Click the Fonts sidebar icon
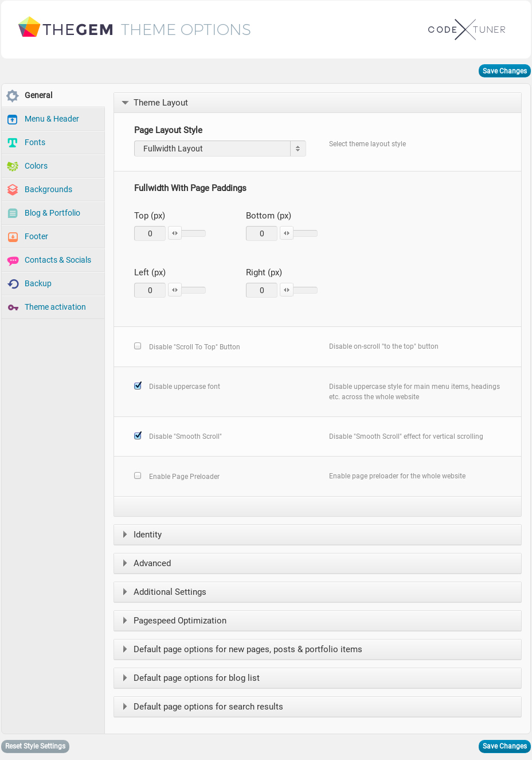This screenshot has height=760, width=532. [13, 143]
